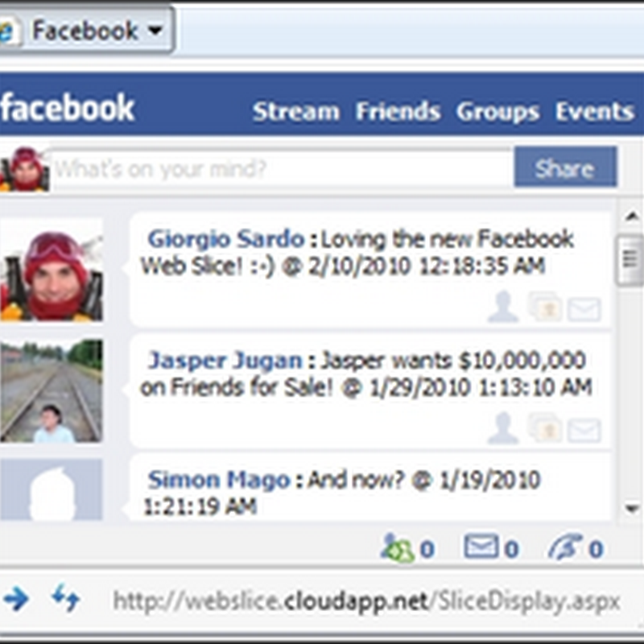This screenshot has width=644, height=644.
Task: Click the text "Loving the new Facebook"
Action: (447, 239)
